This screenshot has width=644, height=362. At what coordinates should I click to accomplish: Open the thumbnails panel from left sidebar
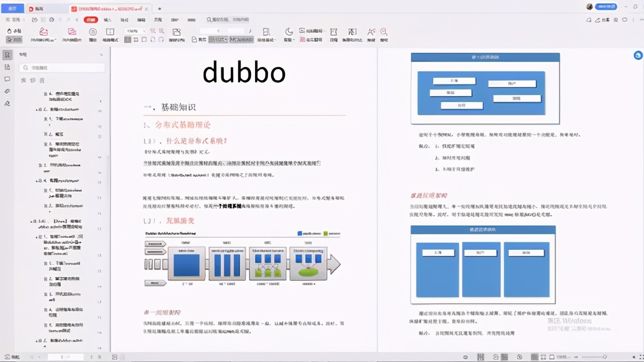click(7, 67)
